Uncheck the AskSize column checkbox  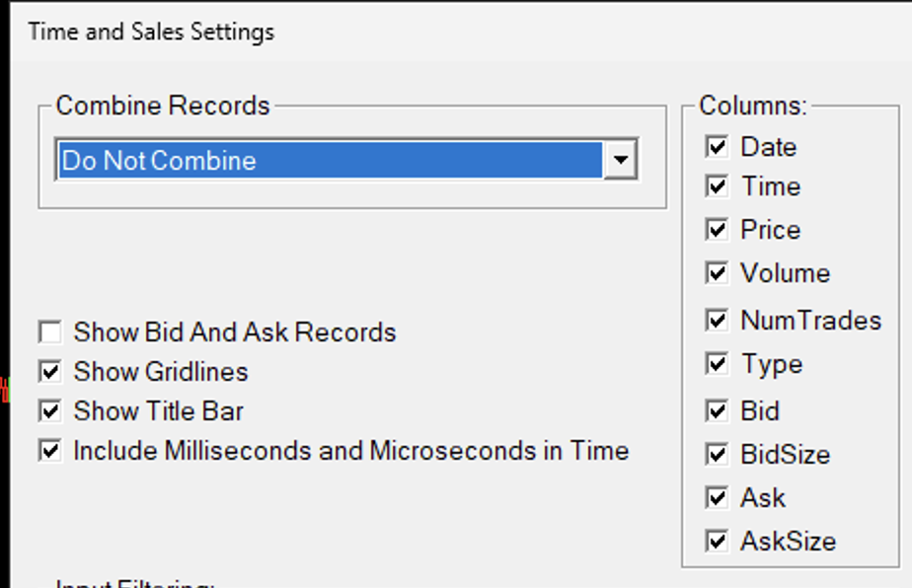pyautogui.click(x=718, y=542)
